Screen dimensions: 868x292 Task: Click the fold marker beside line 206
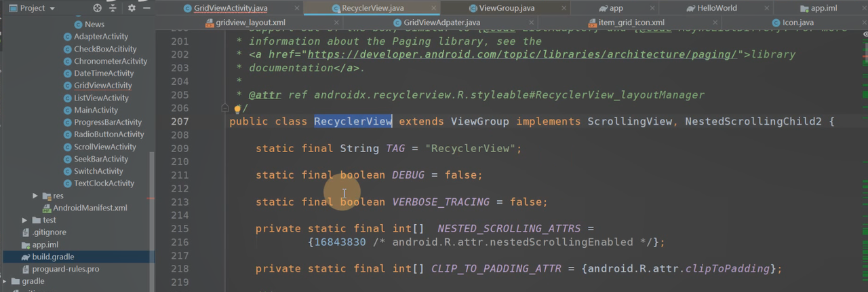pyautogui.click(x=225, y=108)
